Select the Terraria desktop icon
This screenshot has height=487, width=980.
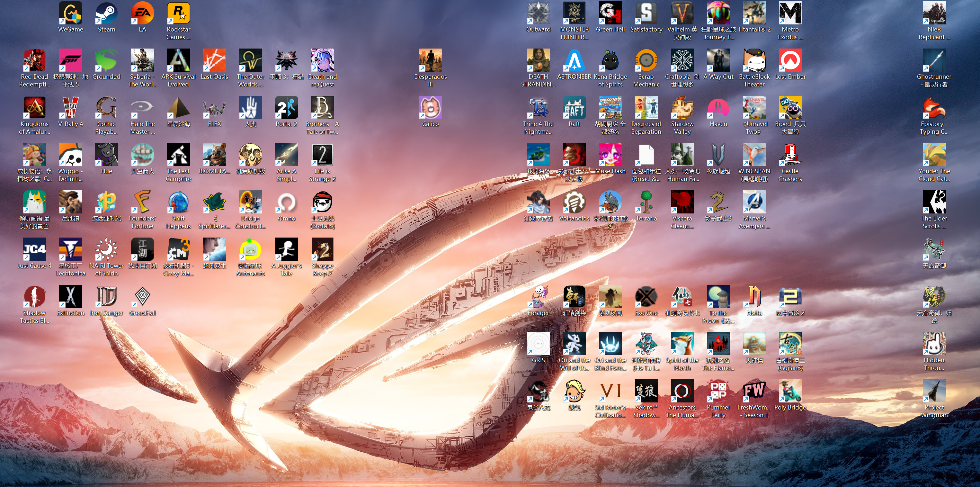point(646,202)
